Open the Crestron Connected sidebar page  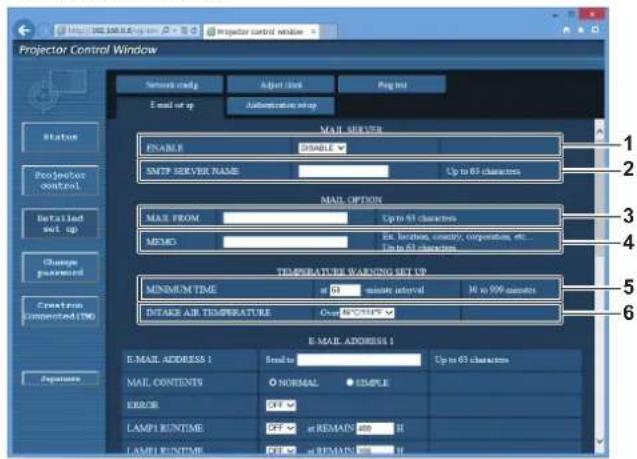point(60,310)
